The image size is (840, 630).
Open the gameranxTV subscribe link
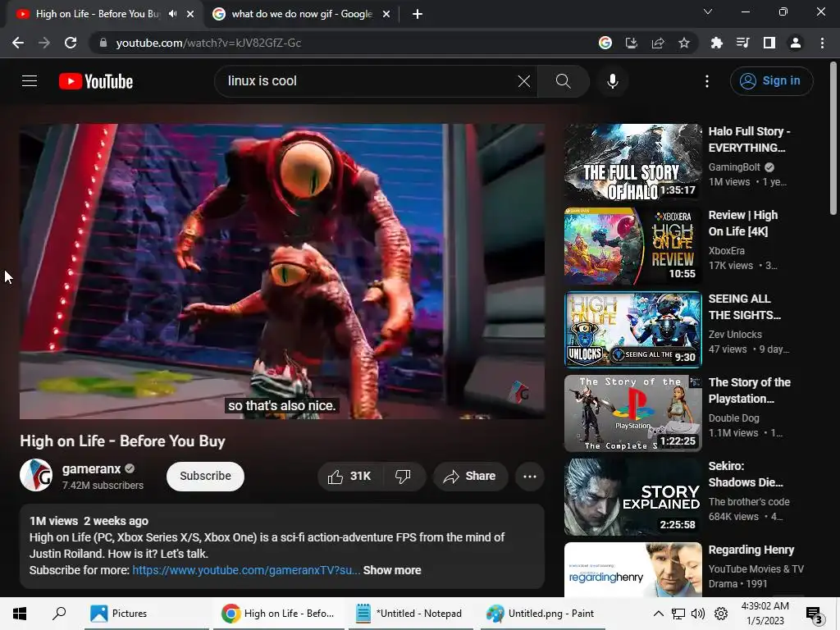[x=246, y=571]
